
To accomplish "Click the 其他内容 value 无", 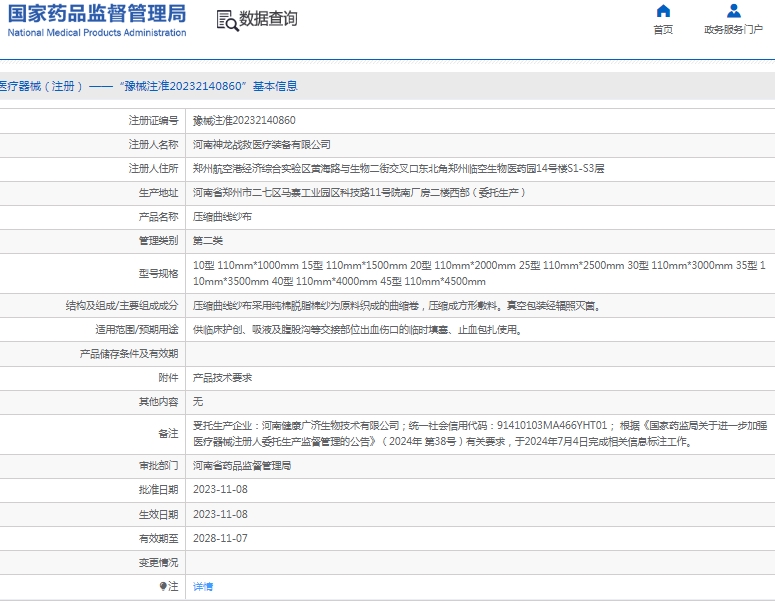I will (198, 401).
